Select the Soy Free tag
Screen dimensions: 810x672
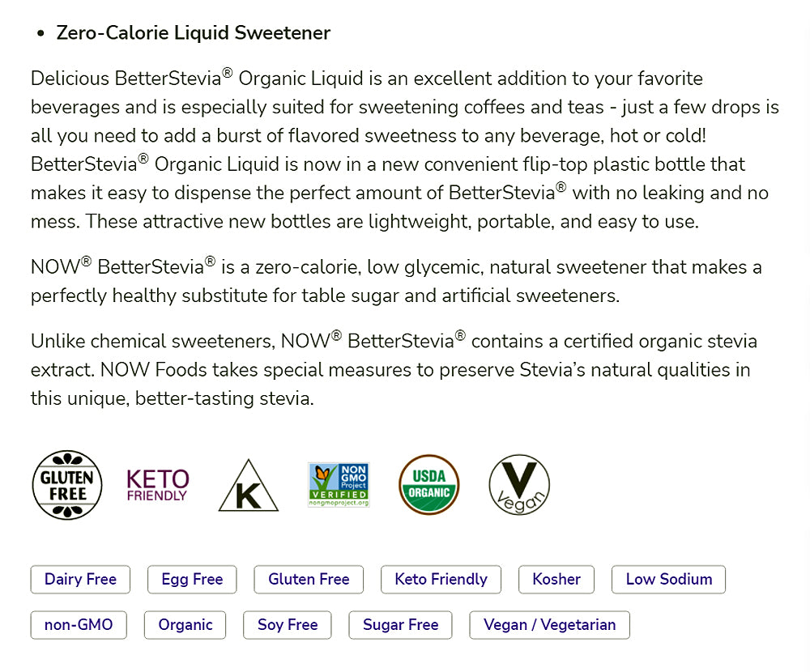point(288,624)
